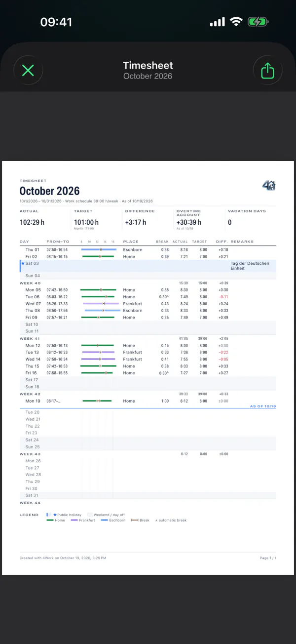Tap the Wi-Fi status icon
Image resolution: width=296 pixels, height=644 pixels.
(x=236, y=22)
